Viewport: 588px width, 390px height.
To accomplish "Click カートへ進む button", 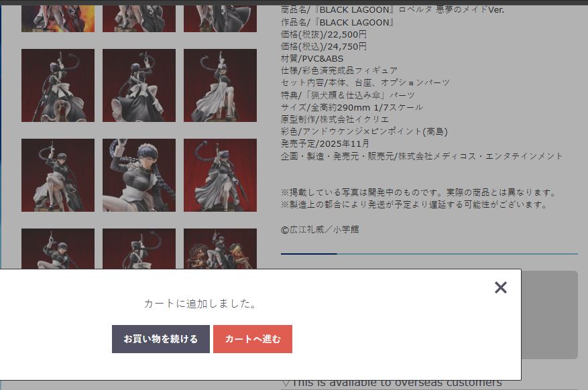I will (252, 338).
